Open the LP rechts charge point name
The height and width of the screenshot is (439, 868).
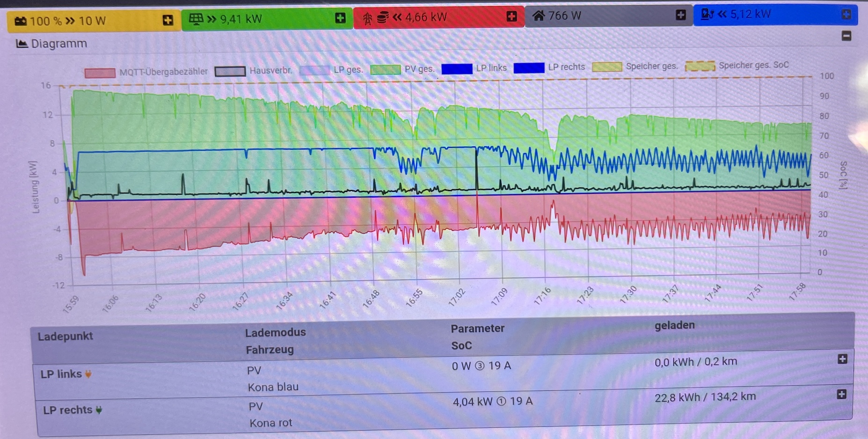68,410
